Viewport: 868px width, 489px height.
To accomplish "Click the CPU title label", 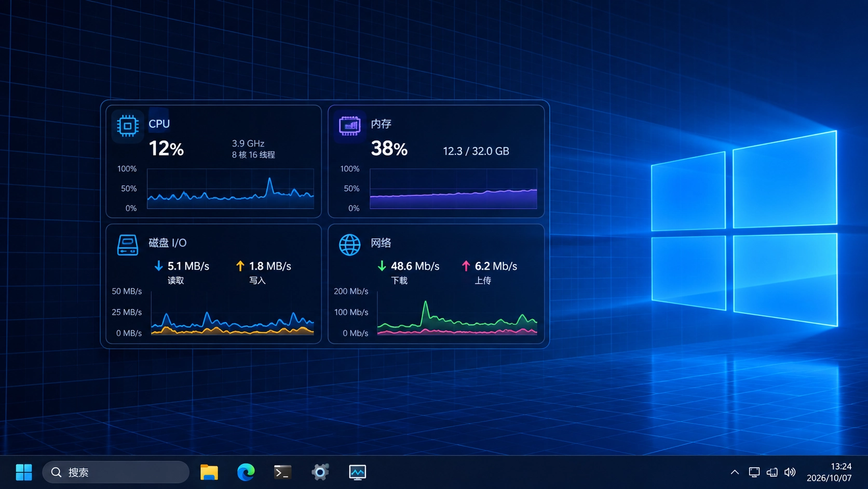I will pyautogui.click(x=159, y=124).
